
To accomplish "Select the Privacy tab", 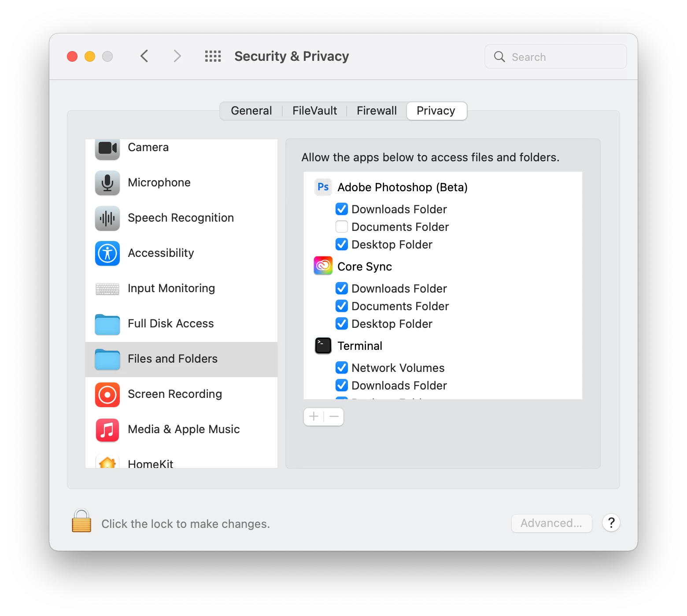I will point(436,111).
